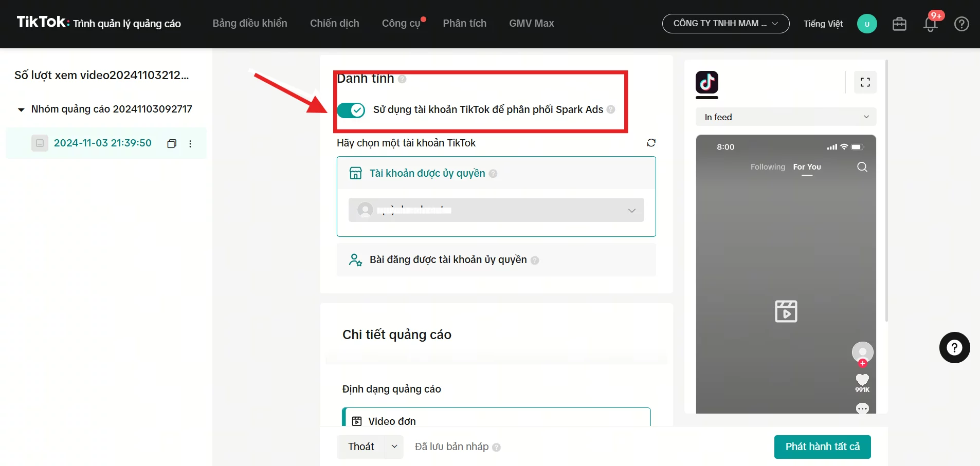Viewport: 980px width, 466px height.
Task: Open the In feed preview dropdown
Action: (x=786, y=117)
